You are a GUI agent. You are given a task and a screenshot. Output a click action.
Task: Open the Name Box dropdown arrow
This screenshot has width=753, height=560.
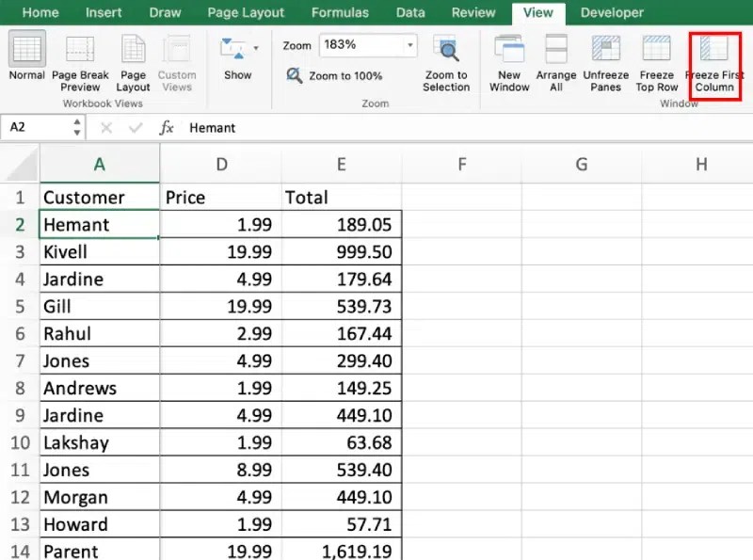pos(75,127)
